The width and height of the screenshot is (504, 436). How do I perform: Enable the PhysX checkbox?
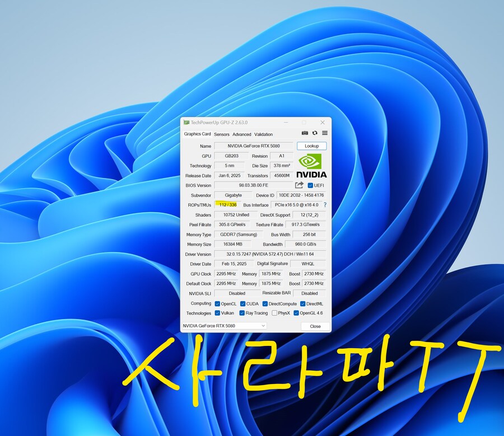tap(275, 313)
